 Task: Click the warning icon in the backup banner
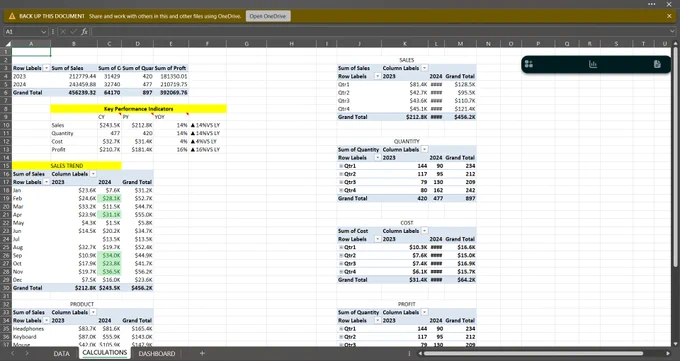[12, 16]
